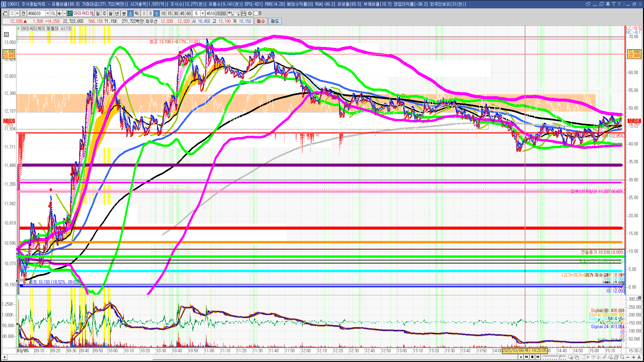Click the stock search magnifier icon

(53, 13)
